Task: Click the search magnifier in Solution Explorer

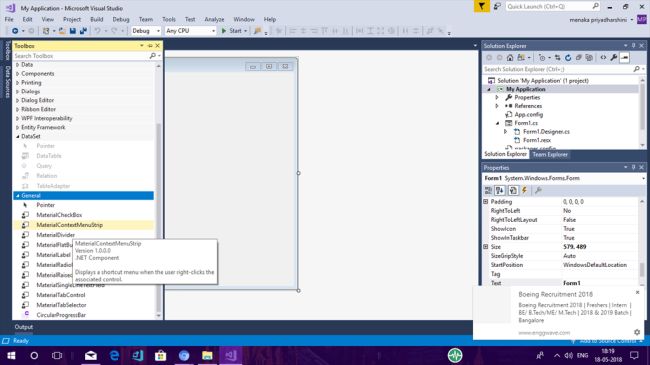Action: 637,69
